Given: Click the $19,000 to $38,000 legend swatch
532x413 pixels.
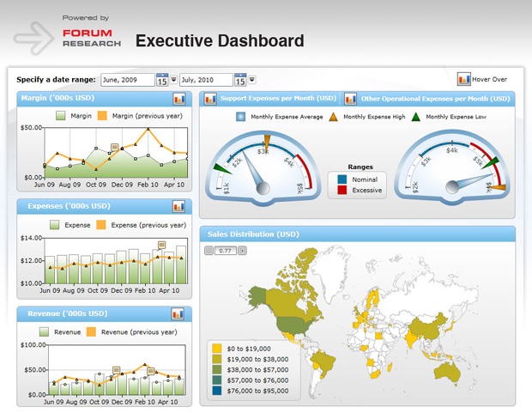Looking at the screenshot, I should point(217,359).
